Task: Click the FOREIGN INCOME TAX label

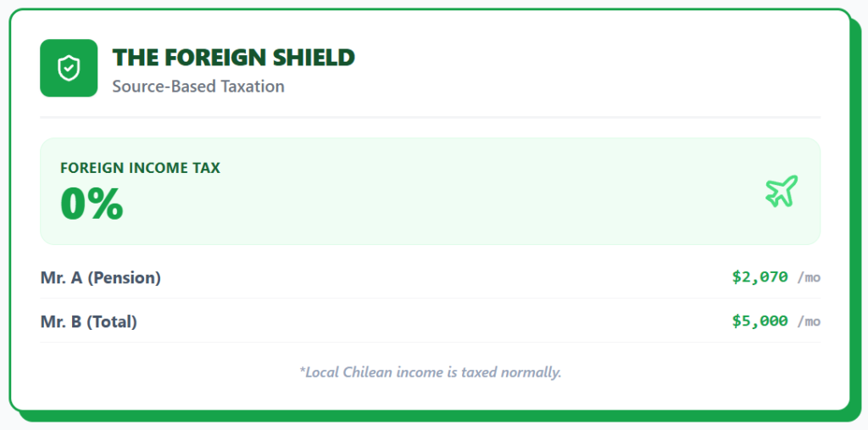Action: [140, 168]
